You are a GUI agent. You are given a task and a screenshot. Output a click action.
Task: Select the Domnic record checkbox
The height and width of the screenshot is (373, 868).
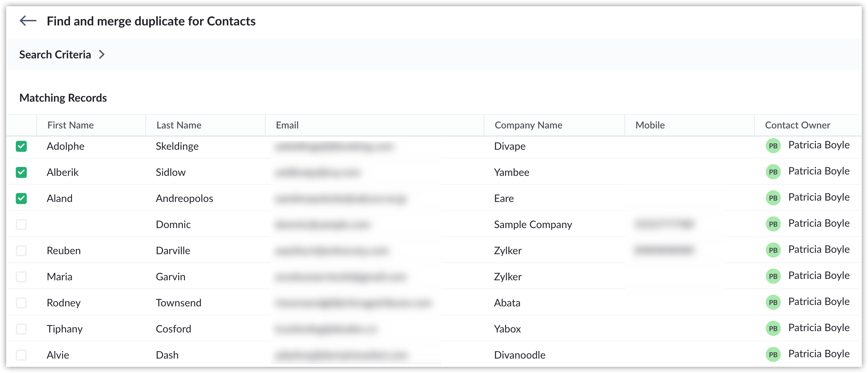pos(21,225)
